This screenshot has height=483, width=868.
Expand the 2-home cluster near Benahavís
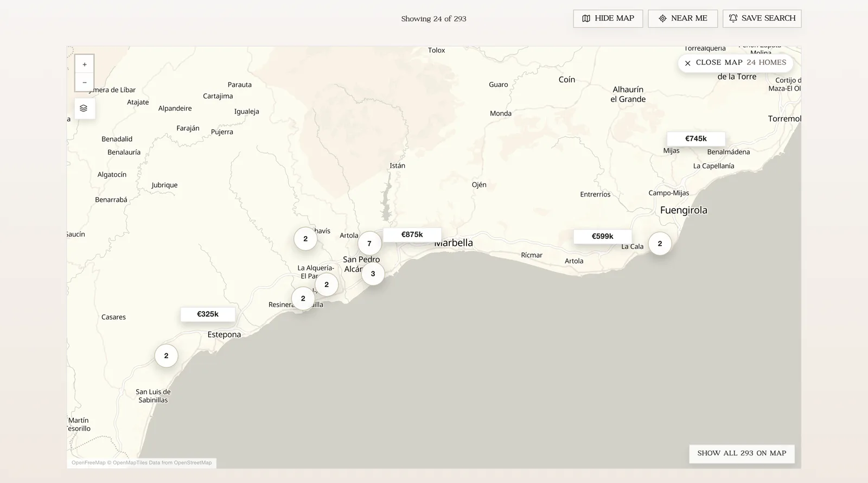[305, 239]
